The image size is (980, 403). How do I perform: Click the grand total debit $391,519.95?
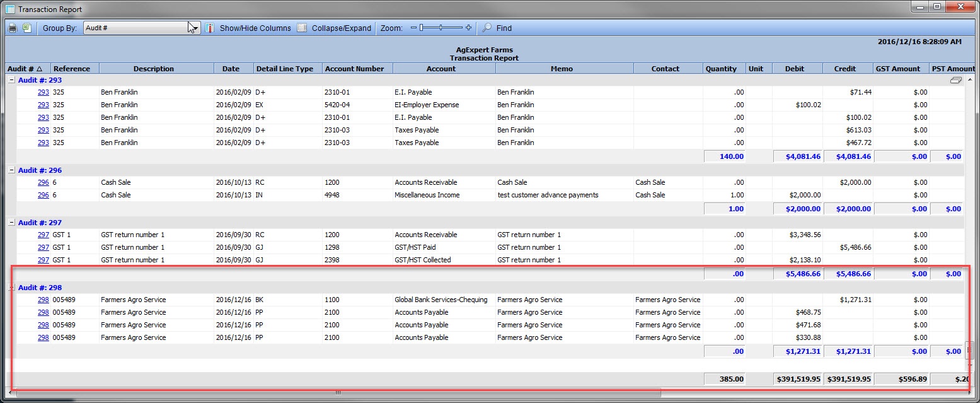(798, 379)
